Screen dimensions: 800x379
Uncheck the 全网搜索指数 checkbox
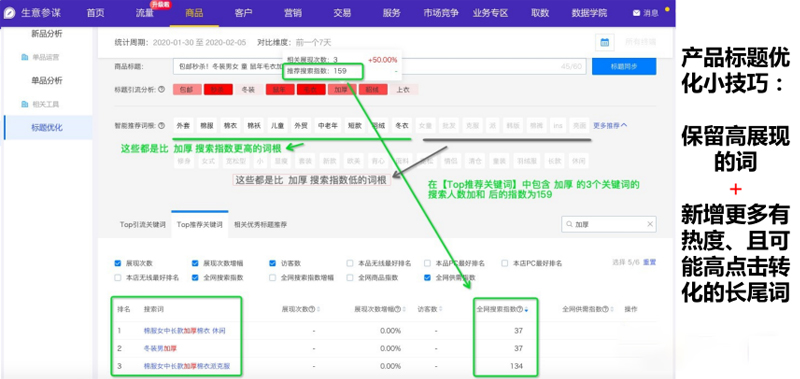coord(195,278)
